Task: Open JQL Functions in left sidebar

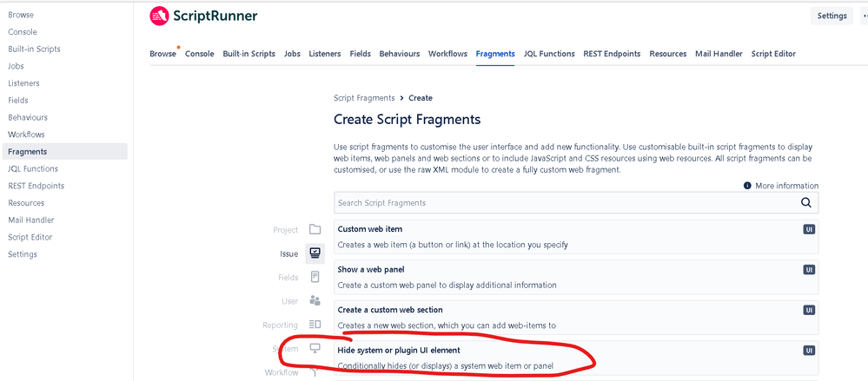Action: (33, 169)
